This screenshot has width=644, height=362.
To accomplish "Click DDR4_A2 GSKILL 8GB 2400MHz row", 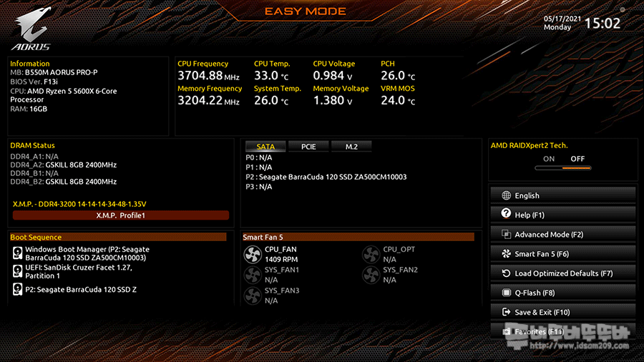I will click(63, 165).
